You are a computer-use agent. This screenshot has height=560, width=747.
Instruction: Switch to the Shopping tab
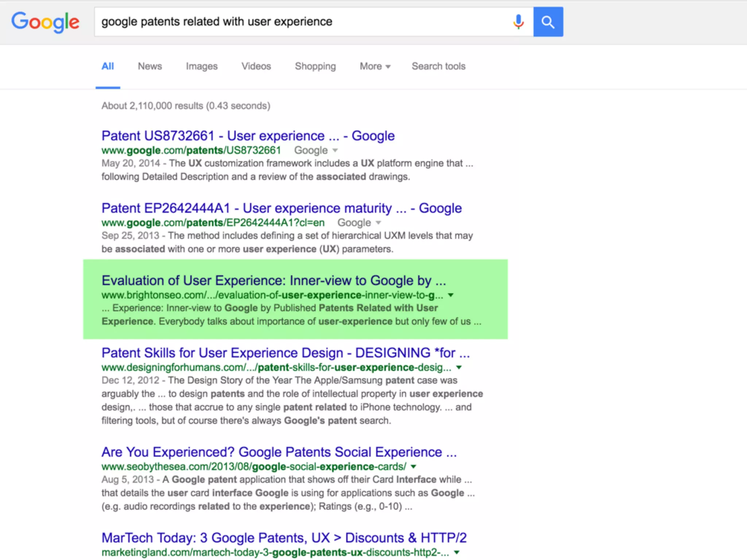coord(315,66)
